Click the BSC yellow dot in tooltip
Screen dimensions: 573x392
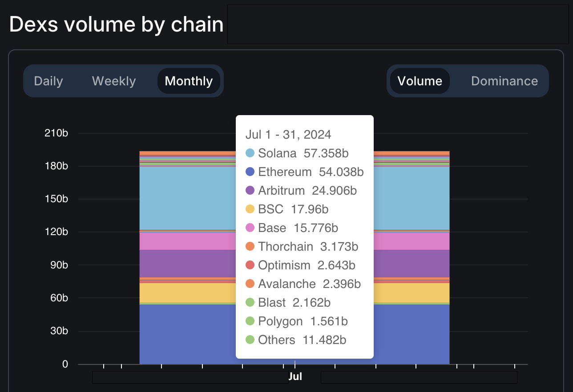click(250, 209)
